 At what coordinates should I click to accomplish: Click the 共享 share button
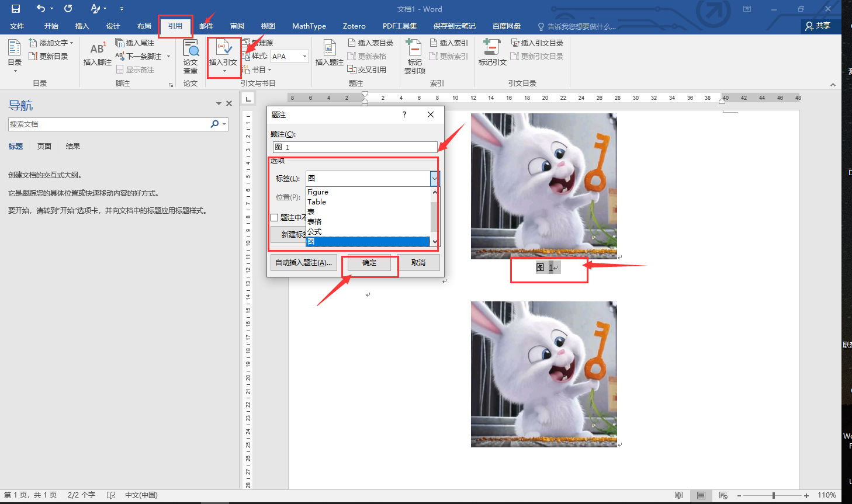818,26
